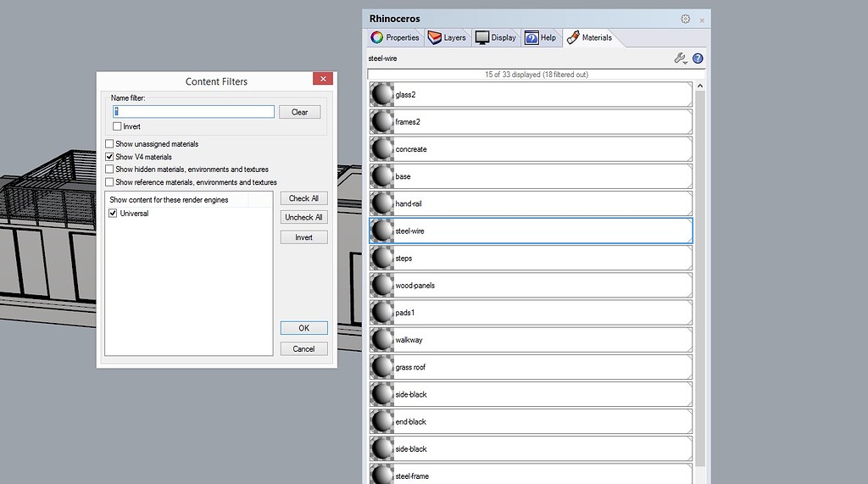Click the Check All button

304,198
